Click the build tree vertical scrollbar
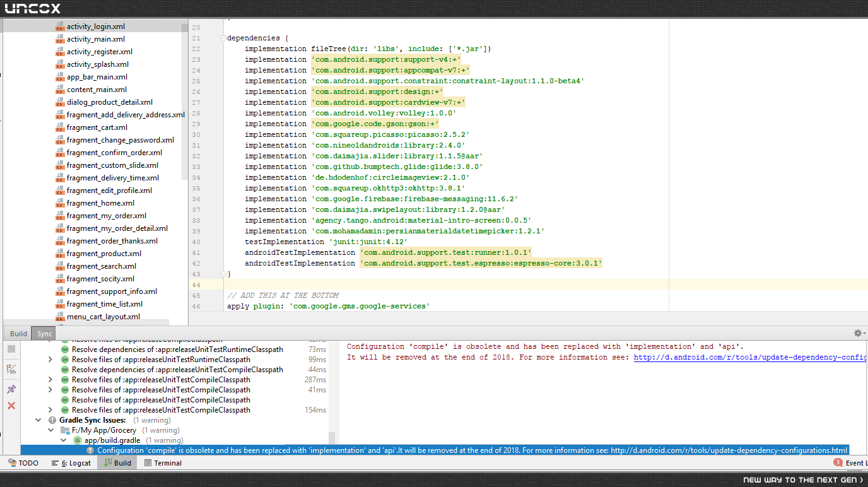 pyautogui.click(x=332, y=438)
